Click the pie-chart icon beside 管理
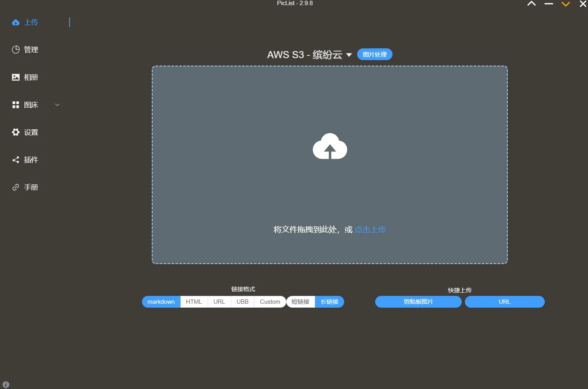The image size is (588, 389). 16,50
